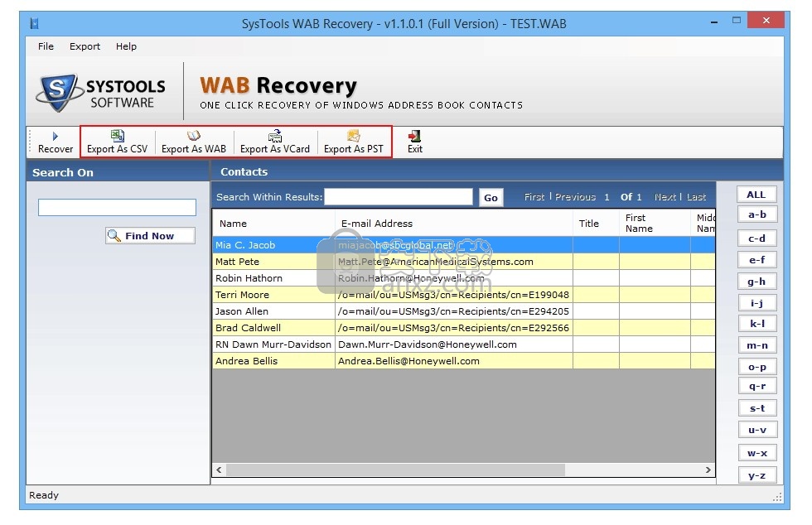Filter contacts by w-x
This screenshot has height=525, width=812.
pos(757,453)
